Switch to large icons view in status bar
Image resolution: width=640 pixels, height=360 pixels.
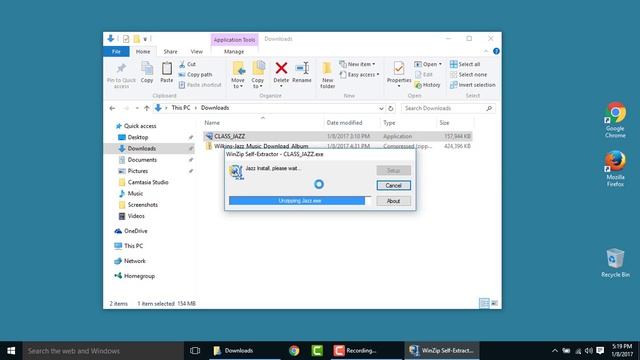tap(494, 303)
